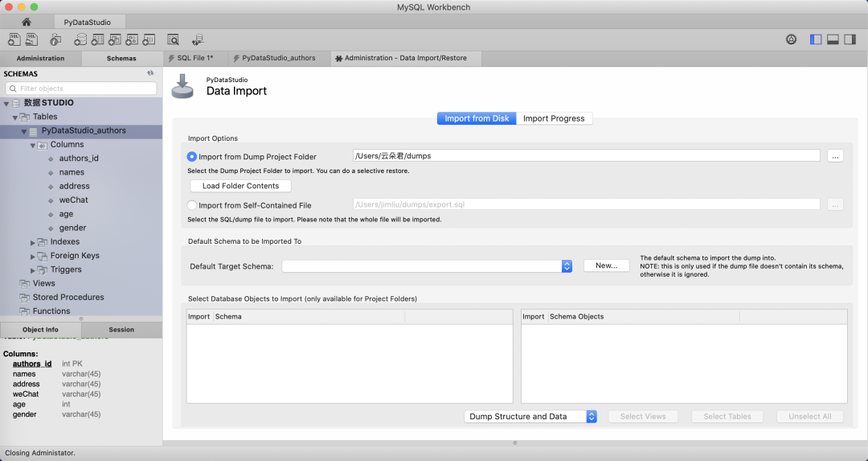868x461 pixels.
Task: Collapse the Tables node
Action: pos(15,117)
